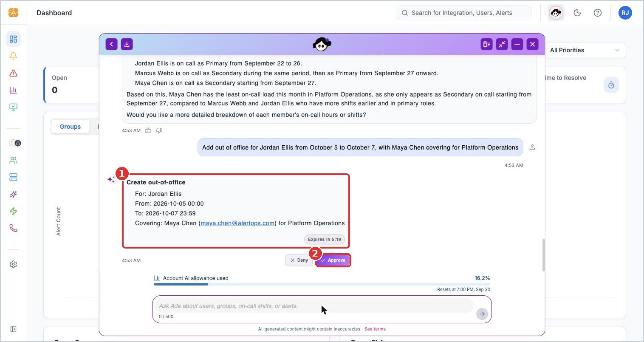Open the RJ user profile avatar

(625, 13)
